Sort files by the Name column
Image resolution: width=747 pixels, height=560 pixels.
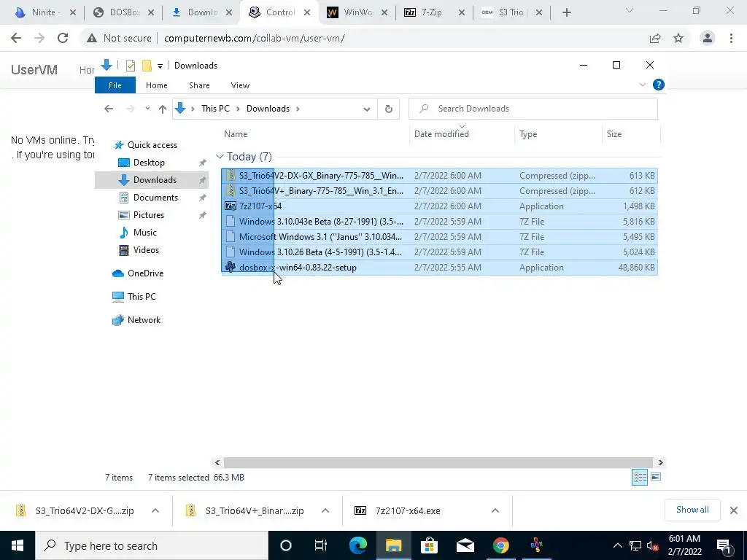[236, 134]
